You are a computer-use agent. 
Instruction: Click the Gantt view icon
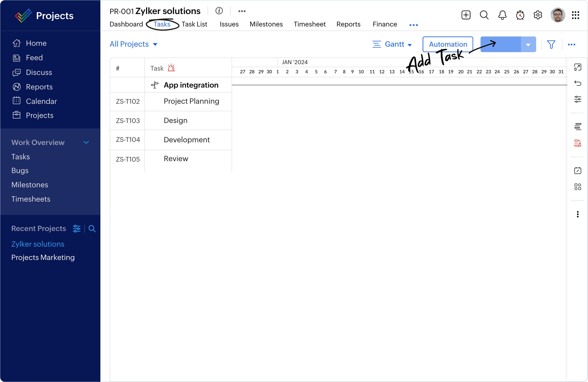377,44
